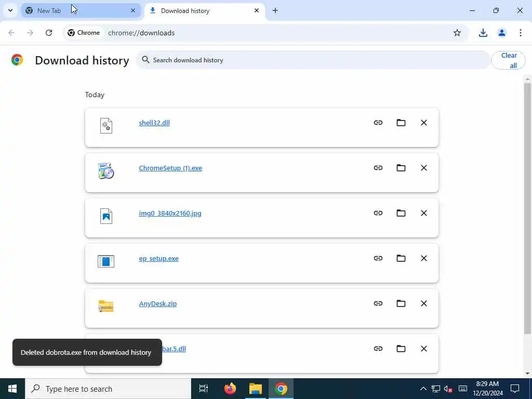Reload the downloads page
The height and width of the screenshot is (399, 532).
[49, 33]
